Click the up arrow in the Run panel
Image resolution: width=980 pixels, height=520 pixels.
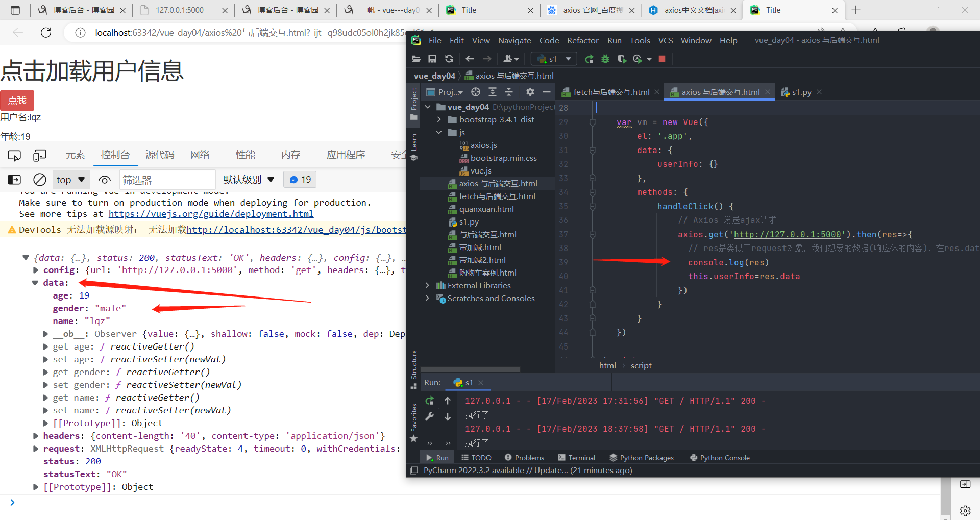(448, 401)
